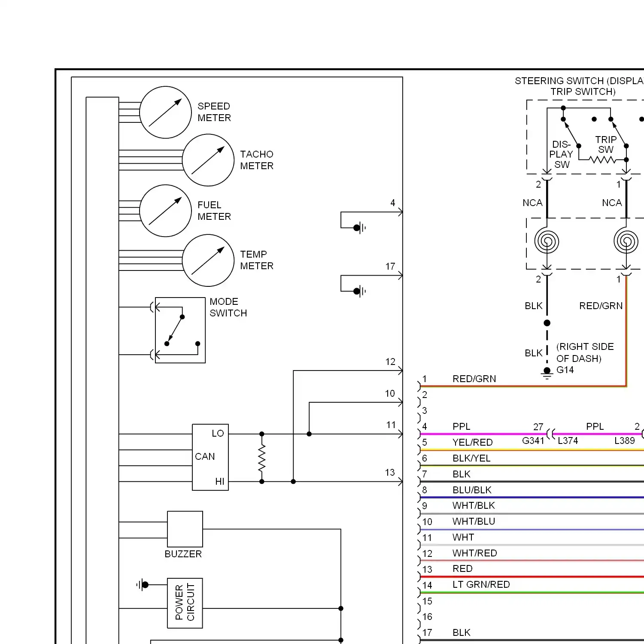Select the TEMP METER label

257,260
